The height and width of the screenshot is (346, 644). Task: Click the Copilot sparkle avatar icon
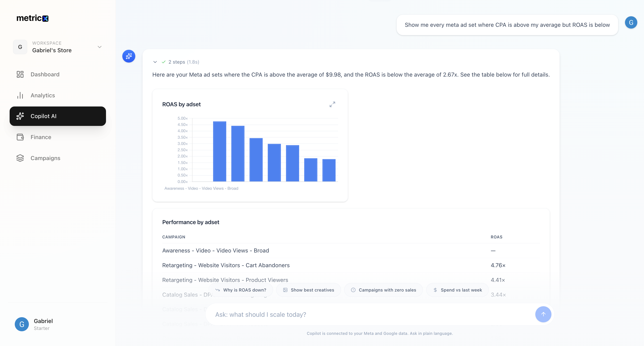[x=129, y=56]
